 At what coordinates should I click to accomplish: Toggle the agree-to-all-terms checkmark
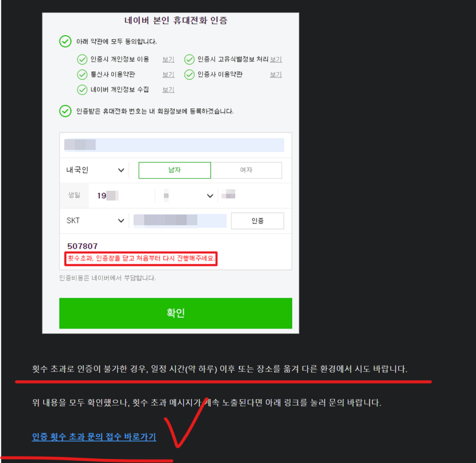(x=65, y=41)
